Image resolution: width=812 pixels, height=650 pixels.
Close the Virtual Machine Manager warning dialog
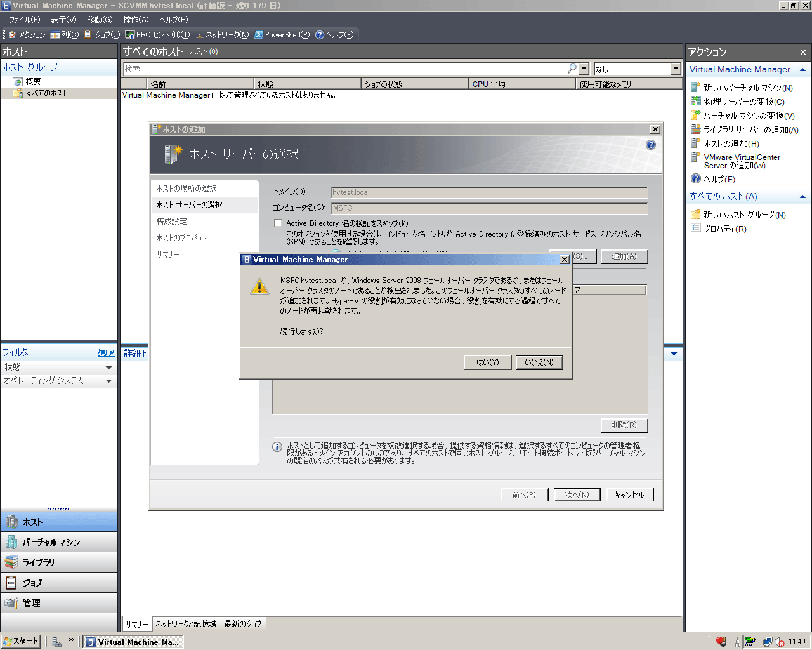[x=564, y=260]
